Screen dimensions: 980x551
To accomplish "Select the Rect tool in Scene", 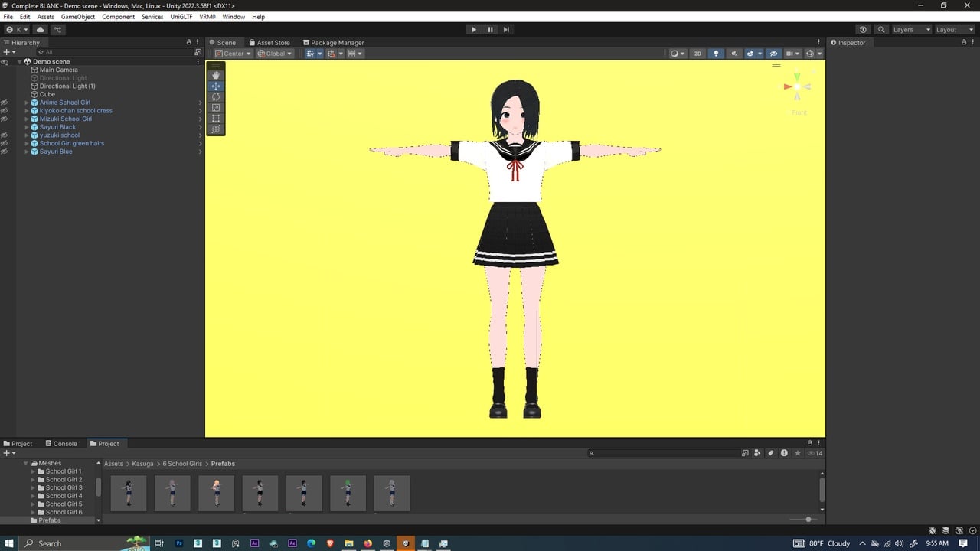I will pyautogui.click(x=216, y=119).
